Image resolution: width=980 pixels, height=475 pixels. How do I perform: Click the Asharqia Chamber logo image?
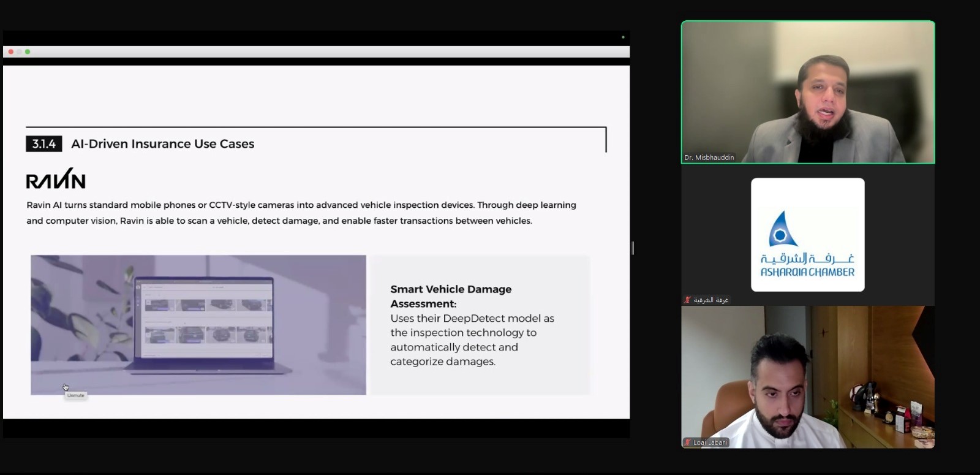click(808, 235)
